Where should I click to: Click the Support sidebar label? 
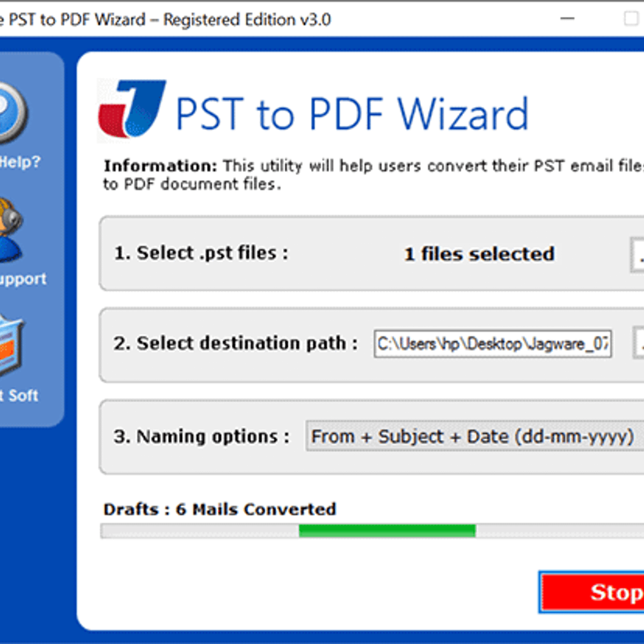click(x=23, y=279)
